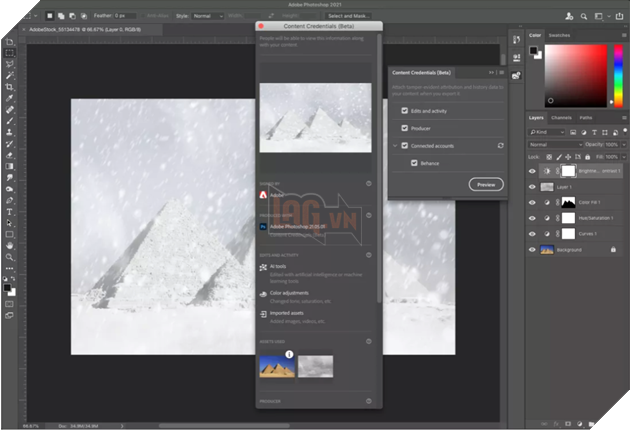Image resolution: width=630 pixels, height=430 pixels.
Task: Select the Eraser tool
Action: pyautogui.click(x=10, y=155)
